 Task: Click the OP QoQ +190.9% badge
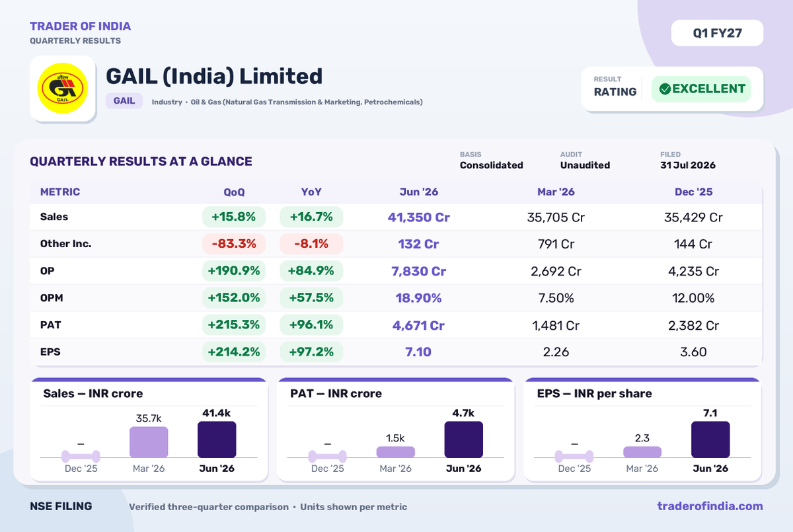click(234, 271)
